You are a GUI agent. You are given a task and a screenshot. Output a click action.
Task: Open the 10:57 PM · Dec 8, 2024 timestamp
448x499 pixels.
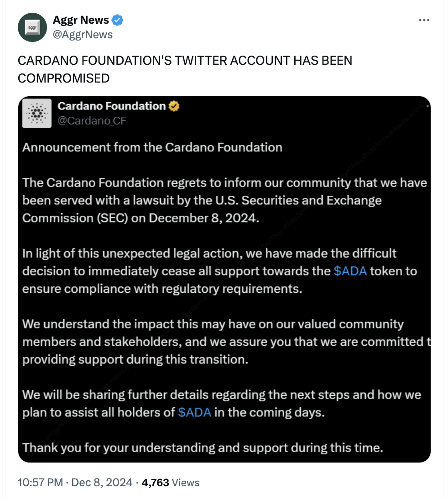[75, 482]
